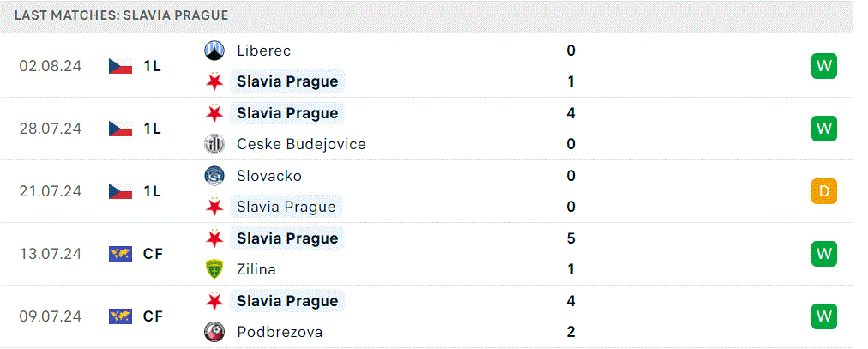The image size is (868, 349).
Task: Click the Ceske Budejovice club crest icon
Action: click(214, 144)
